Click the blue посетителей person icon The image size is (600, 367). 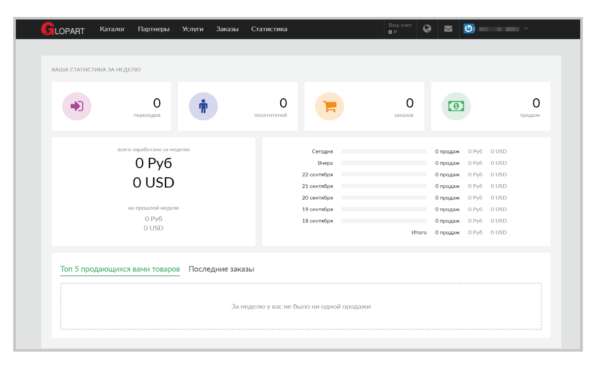tap(203, 106)
